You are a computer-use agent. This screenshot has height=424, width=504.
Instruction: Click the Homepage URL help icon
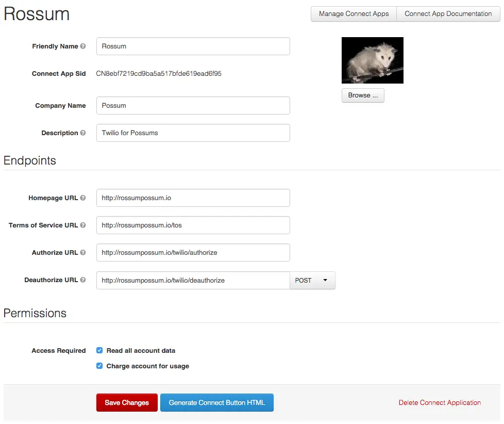[83, 198]
